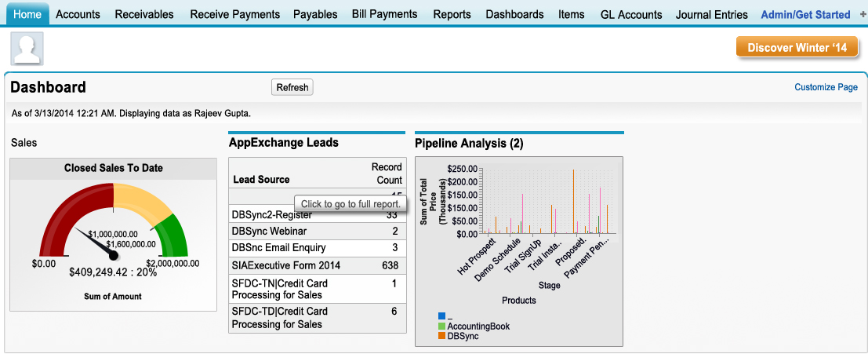Open the Journal Entries tab
Image resolution: width=868 pixels, height=354 pixels.
point(712,14)
